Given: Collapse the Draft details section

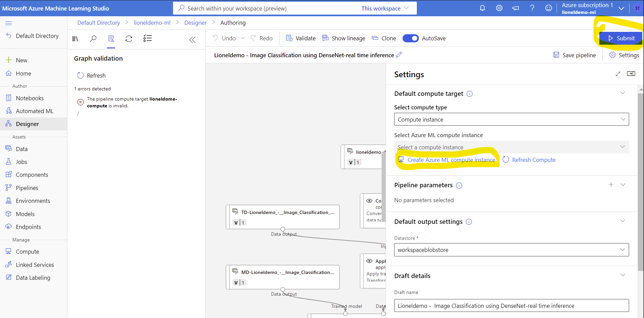Looking at the screenshot, I should [x=623, y=275].
